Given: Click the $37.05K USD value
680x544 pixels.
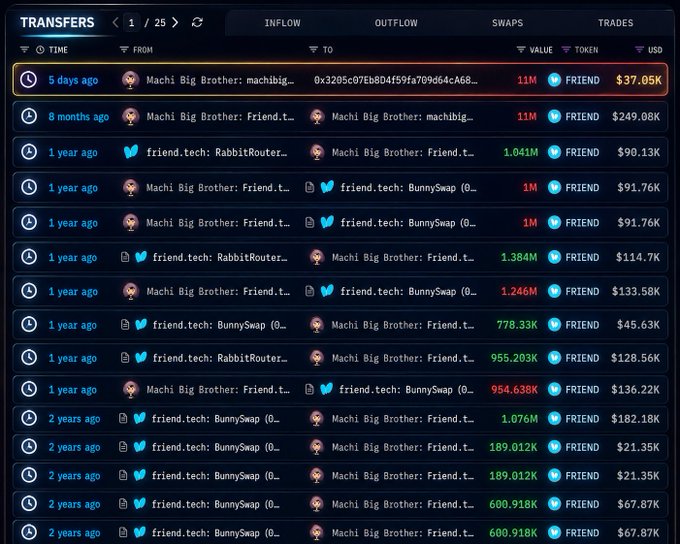Looking at the screenshot, I should (639, 80).
